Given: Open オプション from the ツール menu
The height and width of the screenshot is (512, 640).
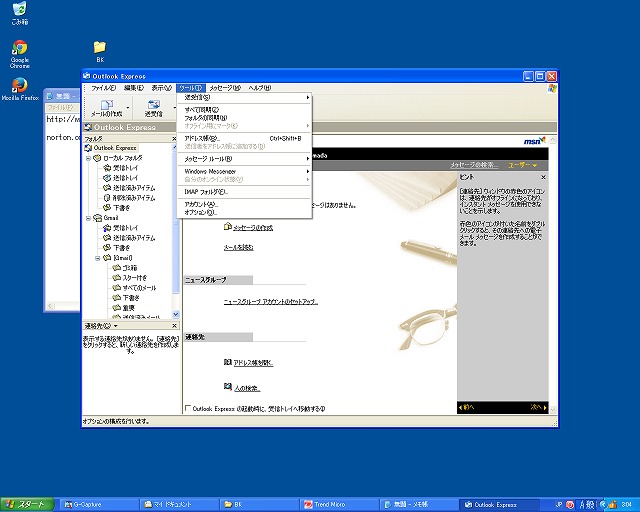Looking at the screenshot, I should 244,212.
